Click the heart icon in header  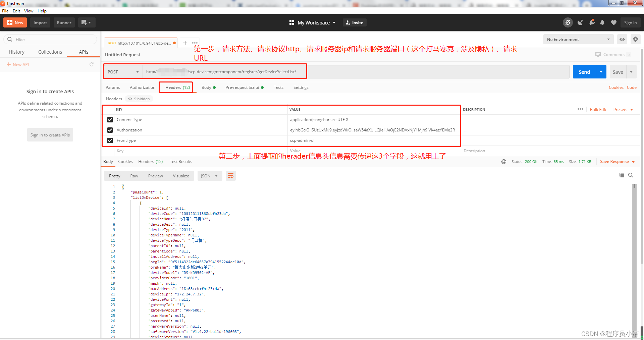[x=614, y=22]
